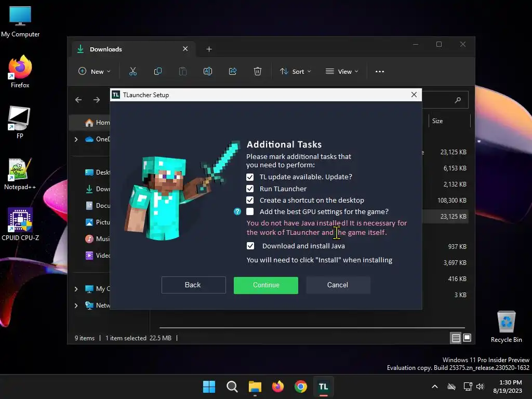This screenshot has width=532, height=399.
Task: Check the 'TL update available. Update?' checkbox
Action: tap(250, 177)
